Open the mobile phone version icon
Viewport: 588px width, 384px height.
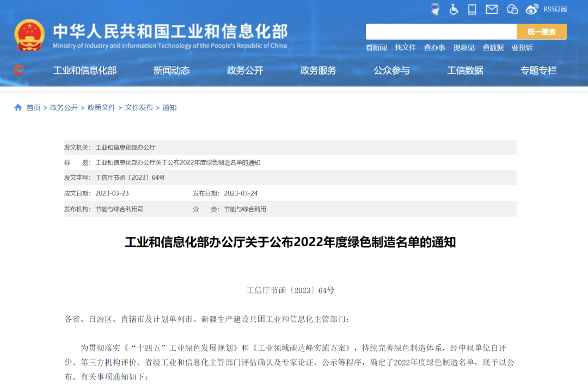tap(472, 9)
